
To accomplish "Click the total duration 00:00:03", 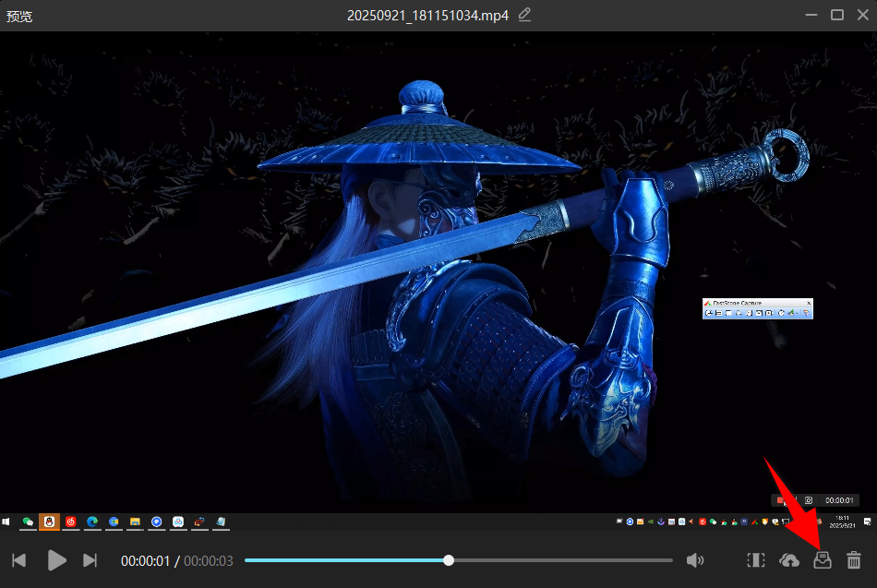I will pos(208,561).
